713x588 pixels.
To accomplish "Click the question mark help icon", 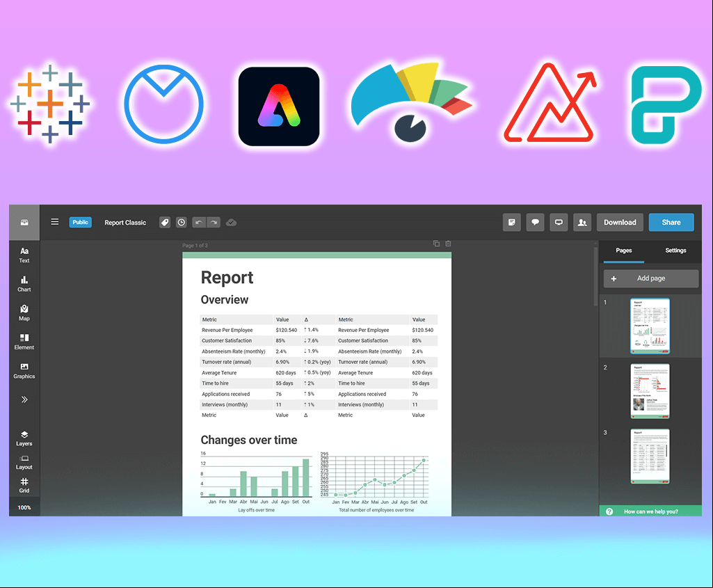I will pyautogui.click(x=610, y=511).
